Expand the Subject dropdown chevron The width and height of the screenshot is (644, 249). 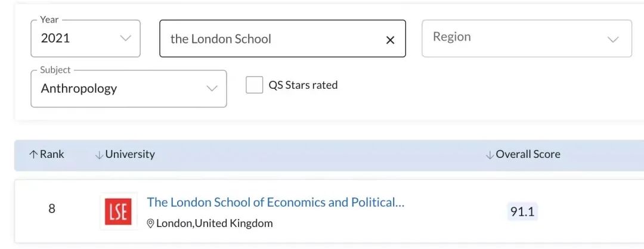tap(212, 89)
